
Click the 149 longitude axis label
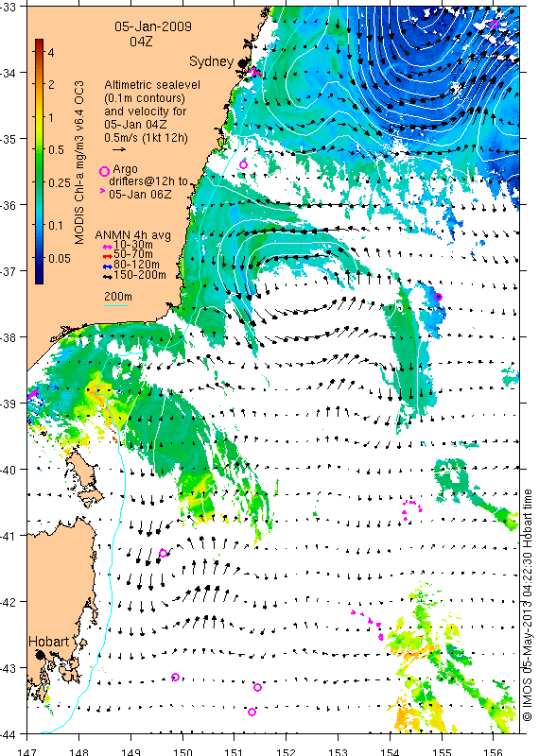(x=130, y=751)
